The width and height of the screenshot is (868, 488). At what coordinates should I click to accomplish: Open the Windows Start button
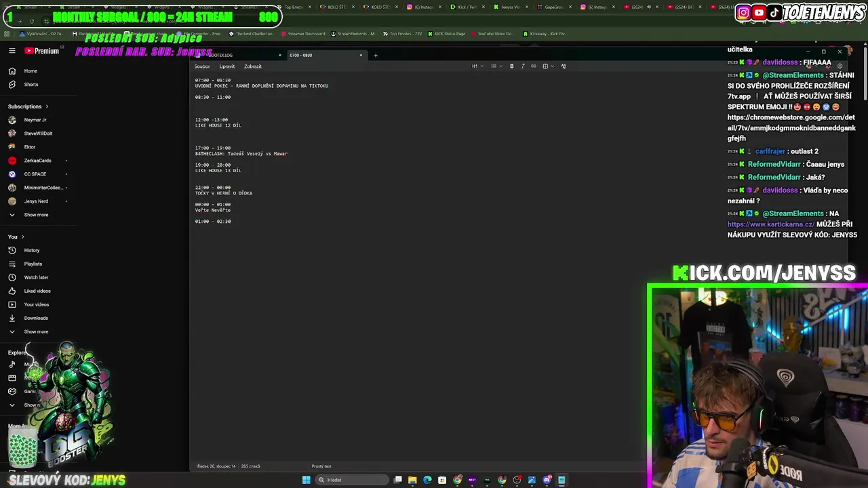click(x=306, y=480)
